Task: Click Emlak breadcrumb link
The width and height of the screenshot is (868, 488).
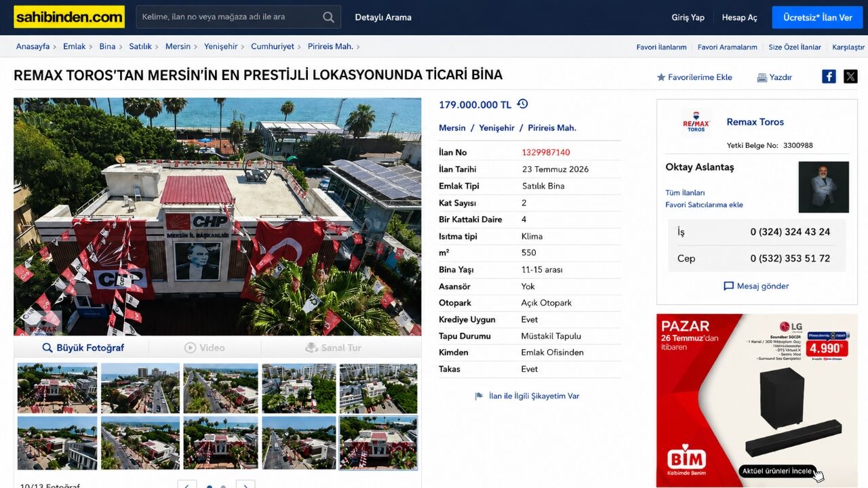Action: pos(75,47)
